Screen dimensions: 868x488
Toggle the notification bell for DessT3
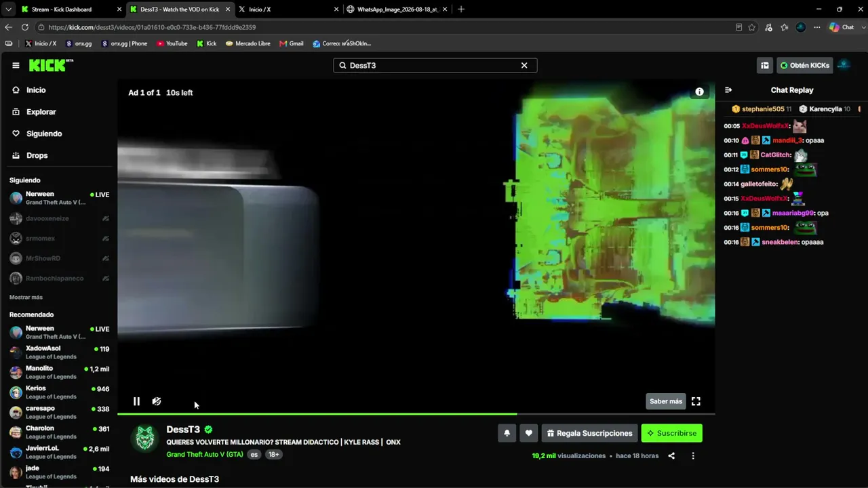507,433
